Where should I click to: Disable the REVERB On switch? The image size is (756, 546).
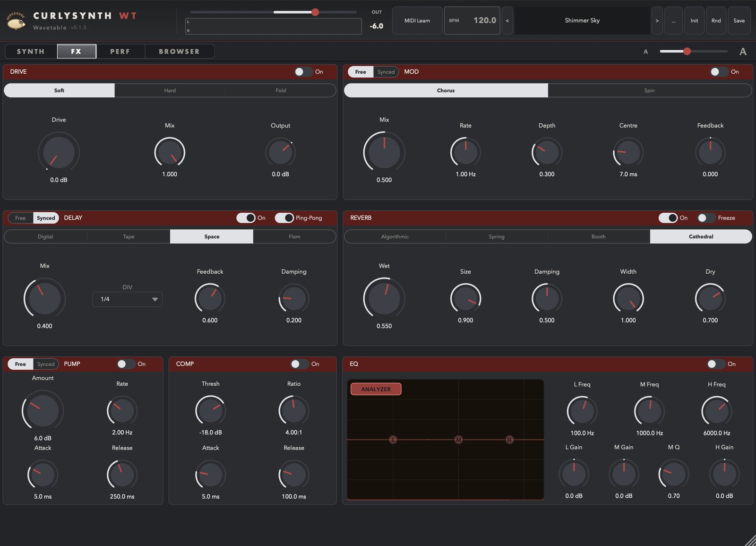(668, 218)
